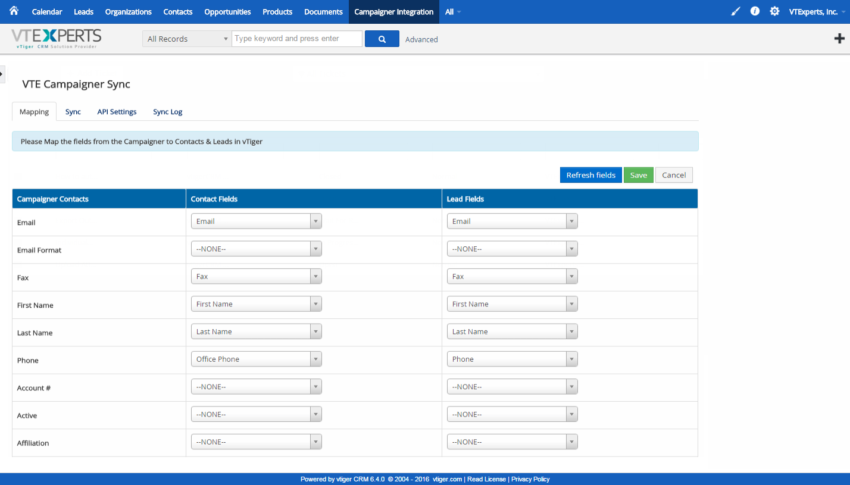Open Lead Fields dropdown for Email Format
This screenshot has height=485, width=850.
(x=512, y=249)
